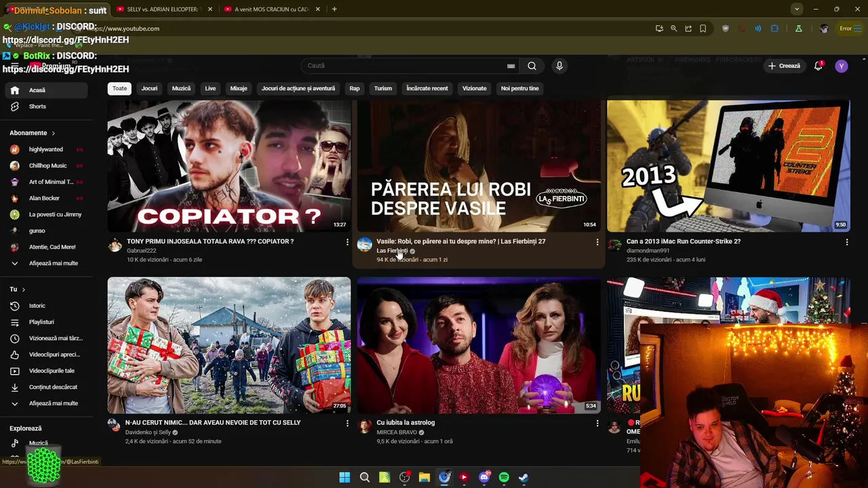The image size is (868, 488).
Task: Open a new browser tab
Action: tap(334, 9)
